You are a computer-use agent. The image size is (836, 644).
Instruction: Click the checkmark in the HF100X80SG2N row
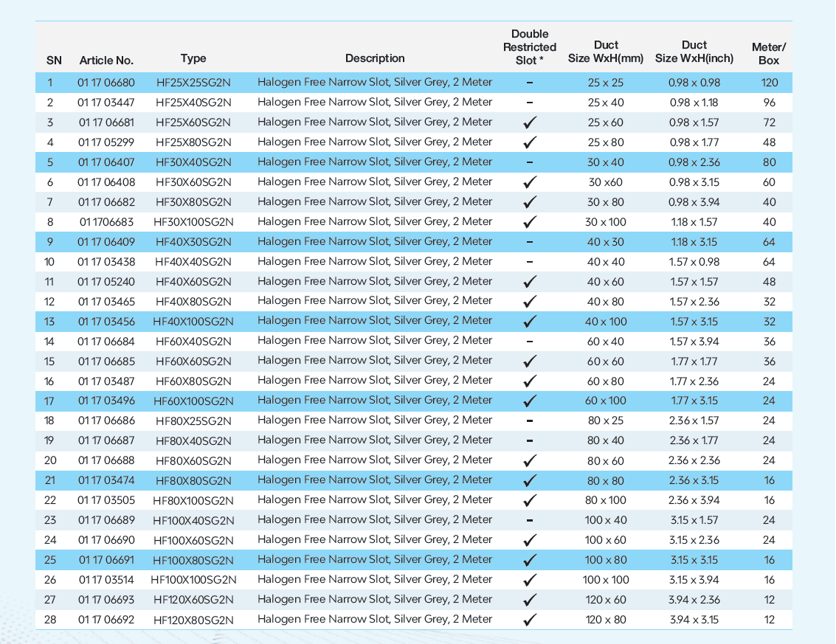tap(530, 561)
